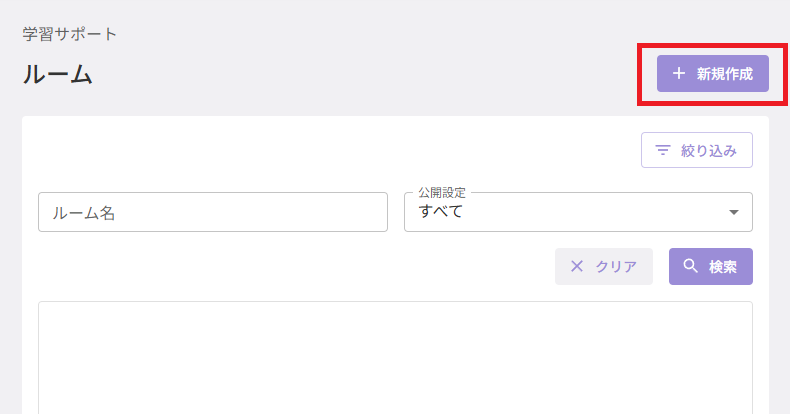Focus the ルーム名 text input field
The image size is (790, 414).
[x=213, y=212]
